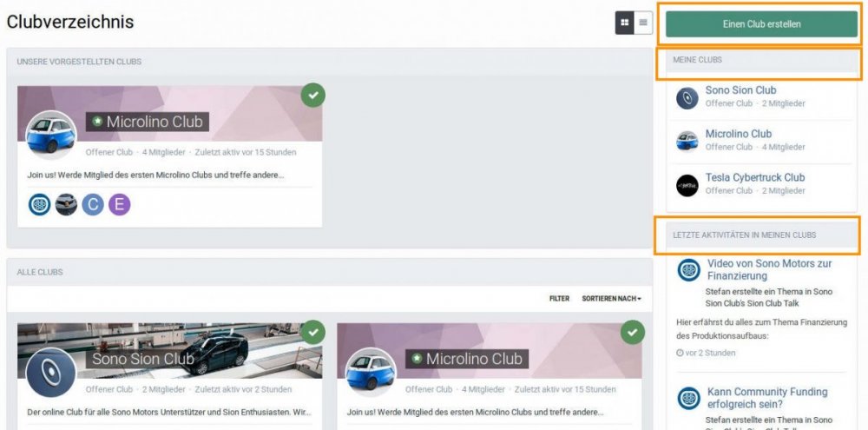Open Tesla Cybertruck Club link in sidebar
The width and height of the screenshot is (868, 430).
click(755, 177)
